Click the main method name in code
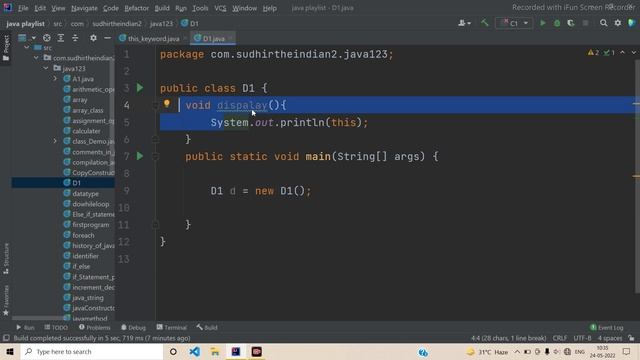Image resolution: width=640 pixels, height=360 pixels. [x=318, y=156]
